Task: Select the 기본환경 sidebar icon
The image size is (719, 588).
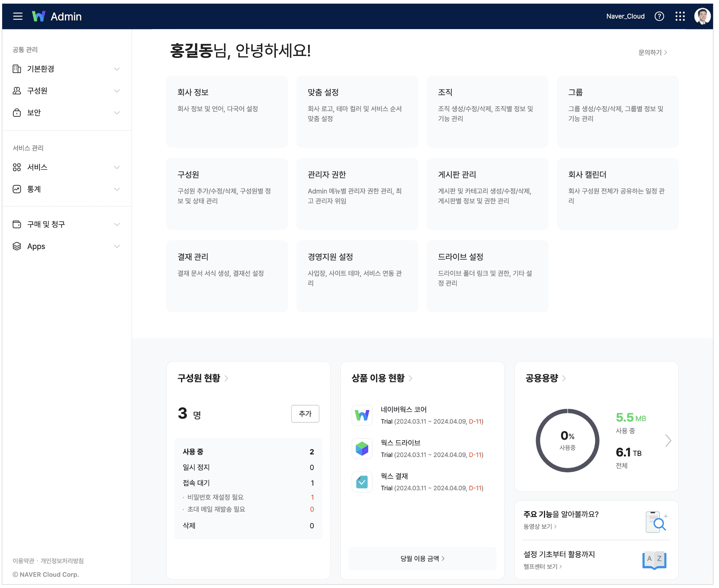Action: point(17,69)
